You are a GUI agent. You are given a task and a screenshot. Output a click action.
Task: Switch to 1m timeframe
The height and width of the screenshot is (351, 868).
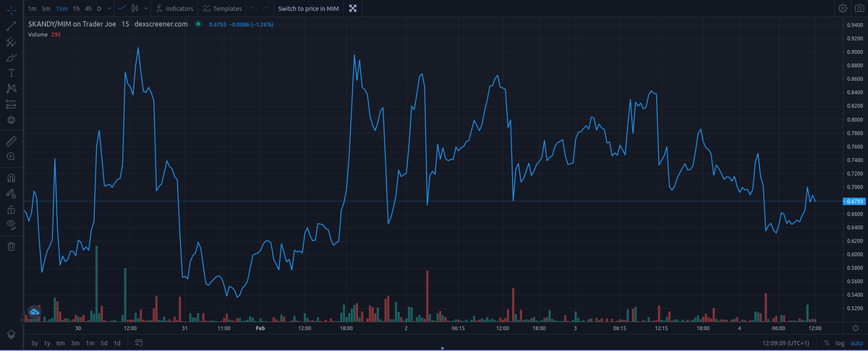point(33,9)
